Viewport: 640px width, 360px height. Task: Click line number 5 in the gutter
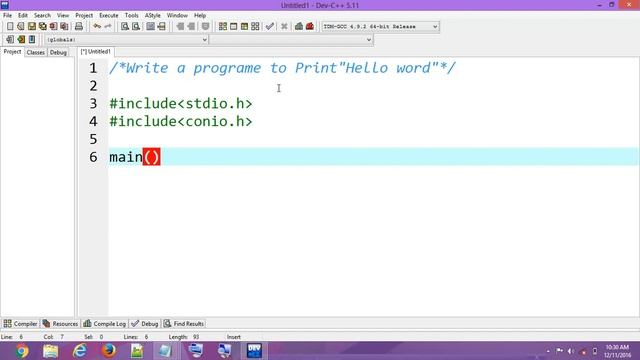93,140
